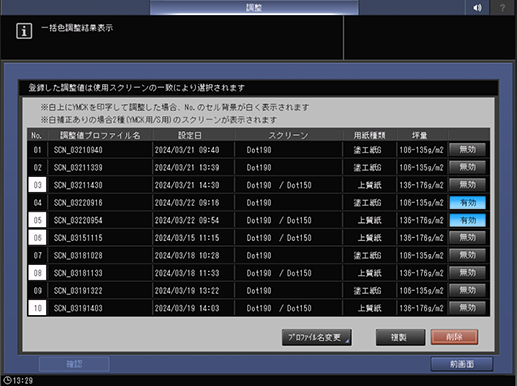This screenshot has height=386, width=517.
Task: Toggle 無効 button for profile SCN_03211339
Action: click(467, 167)
